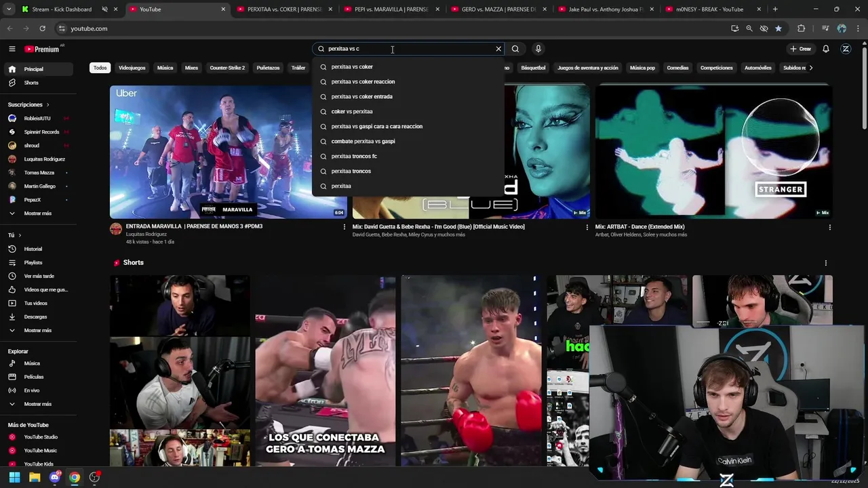The height and width of the screenshot is (488, 868).
Task: Open options menu for ARTBAT mix
Action: (829, 228)
